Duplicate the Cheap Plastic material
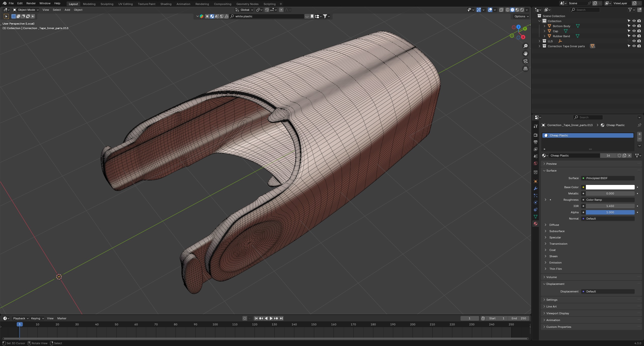The width and height of the screenshot is (644, 346). pyautogui.click(x=624, y=156)
